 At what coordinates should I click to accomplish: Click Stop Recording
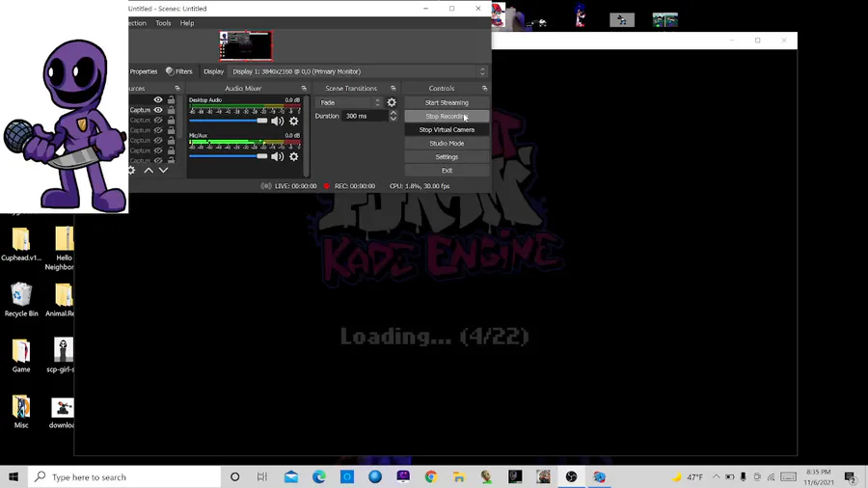coord(447,116)
